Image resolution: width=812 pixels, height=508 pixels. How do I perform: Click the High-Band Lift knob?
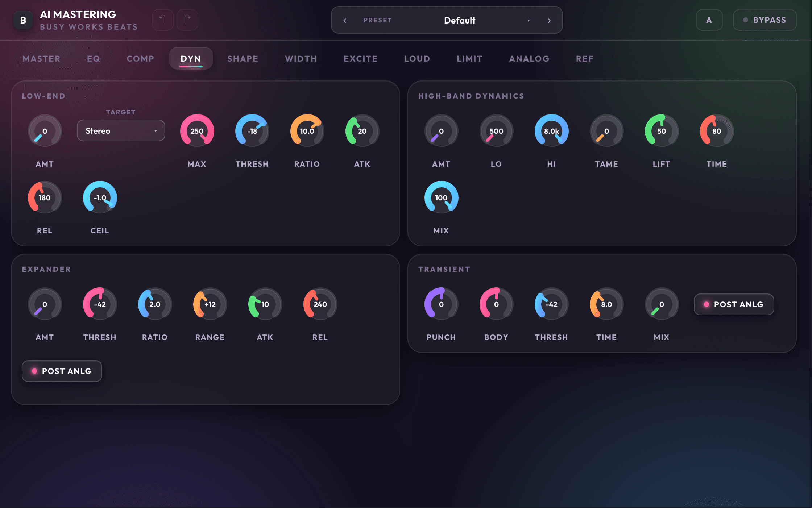click(662, 131)
